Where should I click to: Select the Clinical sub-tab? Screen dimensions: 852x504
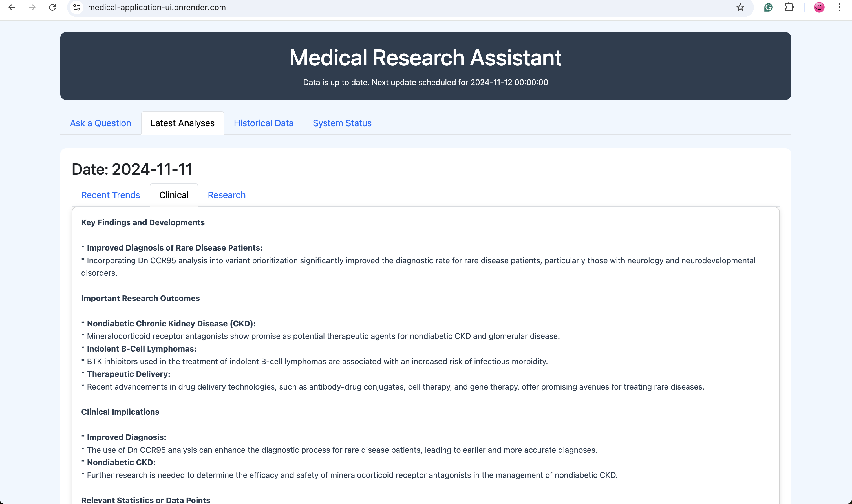[x=173, y=195]
